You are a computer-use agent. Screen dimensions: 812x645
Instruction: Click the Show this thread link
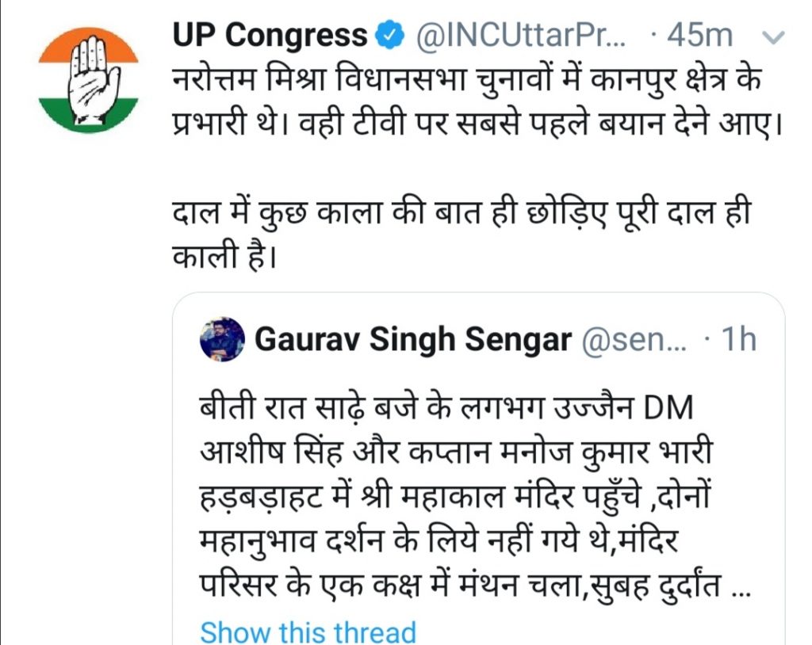coord(308,632)
